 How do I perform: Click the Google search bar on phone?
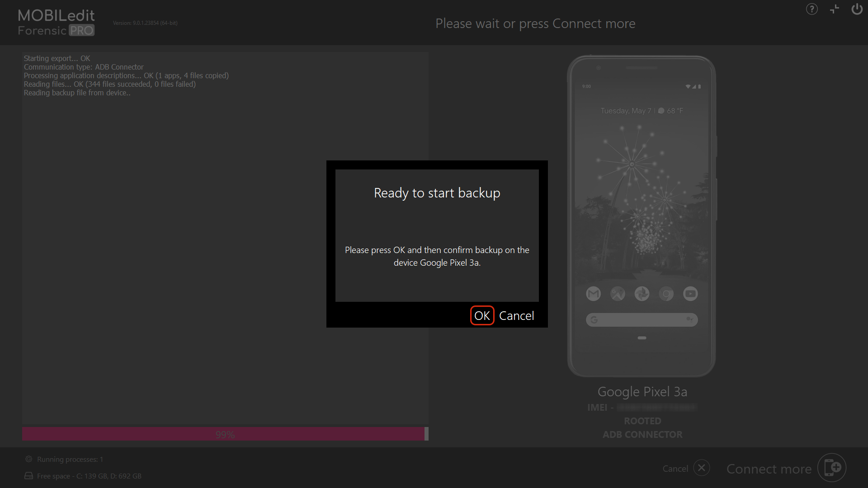pyautogui.click(x=642, y=320)
